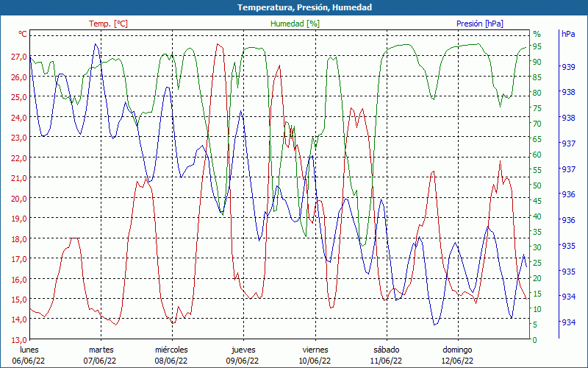Screen dimensions: 588x368
Task: Click the '0' humidity axis value
Action: [535, 340]
